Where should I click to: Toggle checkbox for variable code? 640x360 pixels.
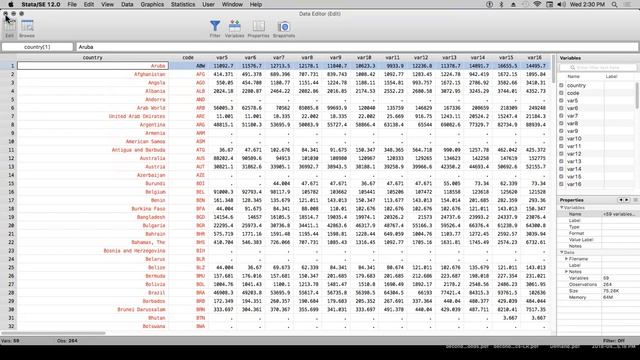pyautogui.click(x=561, y=93)
